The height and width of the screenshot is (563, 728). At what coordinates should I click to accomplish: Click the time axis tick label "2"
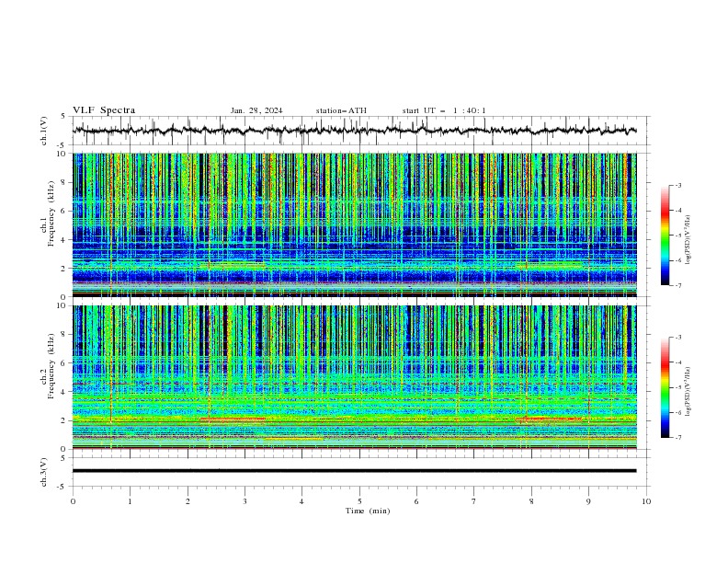coord(188,501)
